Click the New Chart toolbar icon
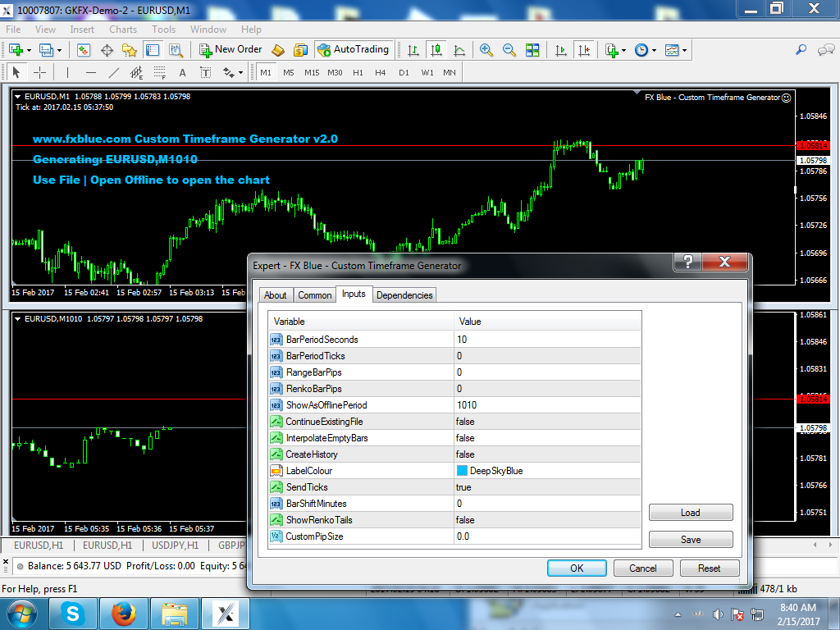The width and height of the screenshot is (840, 630). click(x=16, y=50)
